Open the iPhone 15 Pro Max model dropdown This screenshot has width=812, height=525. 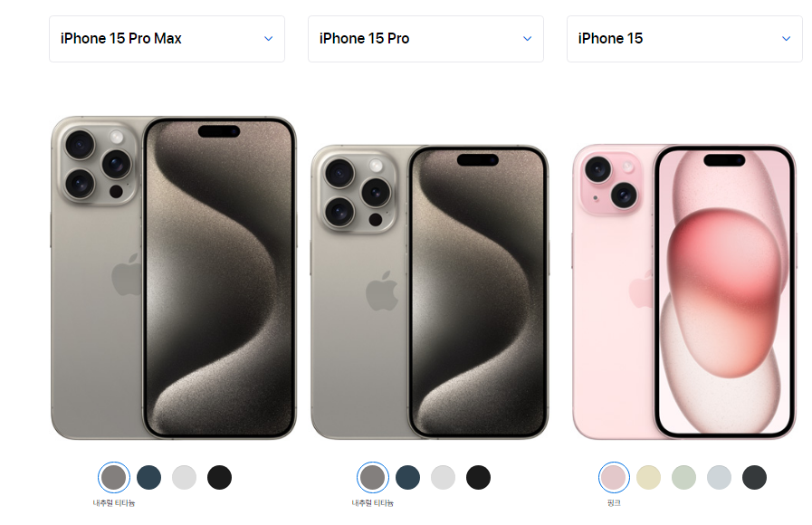(167, 39)
